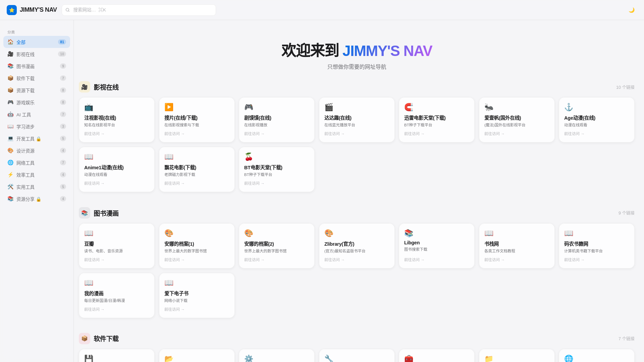Click clapperboard icon on 达达趣 card
The width and height of the screenshot is (644, 362).
329,107
